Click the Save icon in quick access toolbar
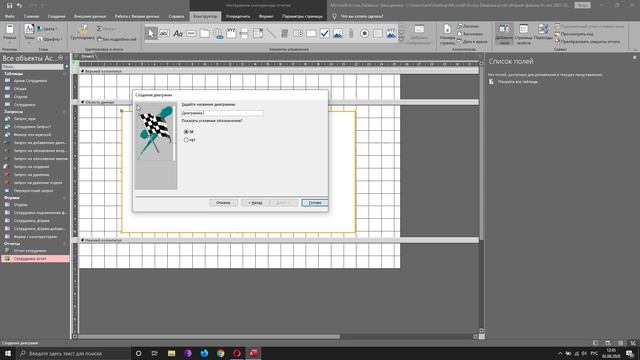640x360 pixels. tap(9, 5)
